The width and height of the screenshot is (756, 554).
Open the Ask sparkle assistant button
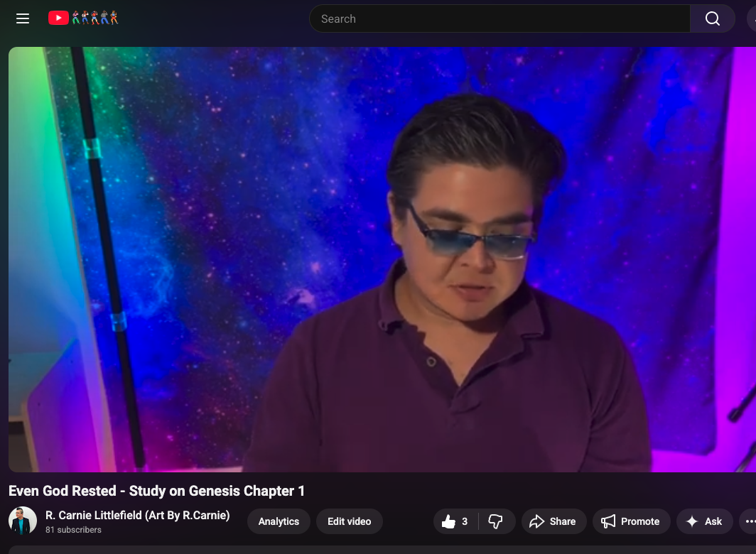pos(704,521)
